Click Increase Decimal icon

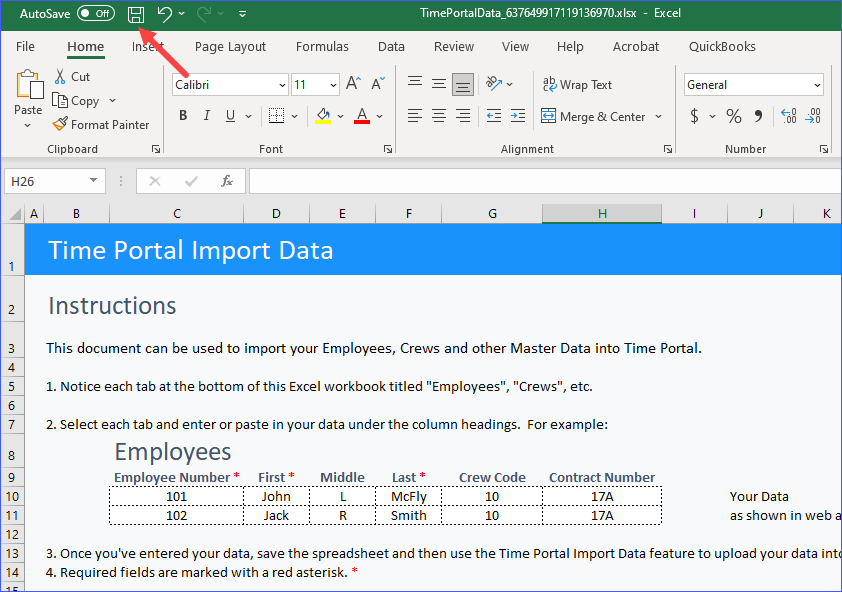click(x=788, y=116)
